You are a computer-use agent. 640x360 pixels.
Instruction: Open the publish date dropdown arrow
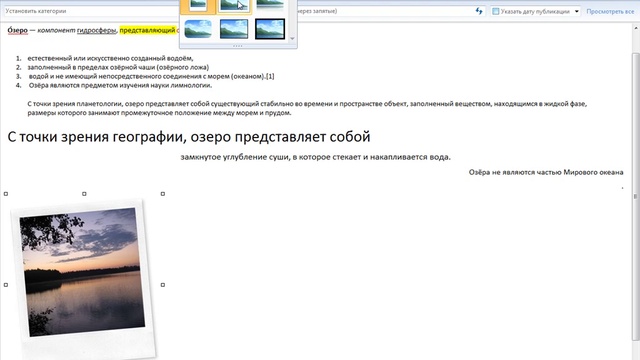click(576, 11)
